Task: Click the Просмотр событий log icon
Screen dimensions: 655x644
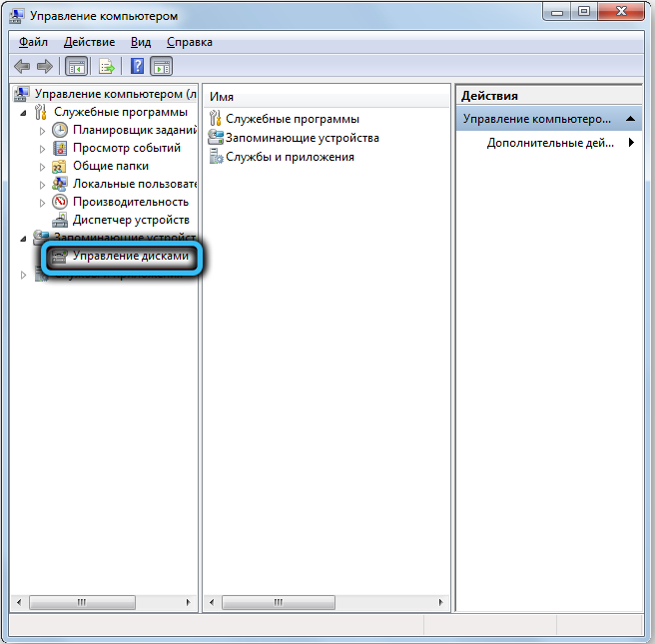Action: (60, 148)
